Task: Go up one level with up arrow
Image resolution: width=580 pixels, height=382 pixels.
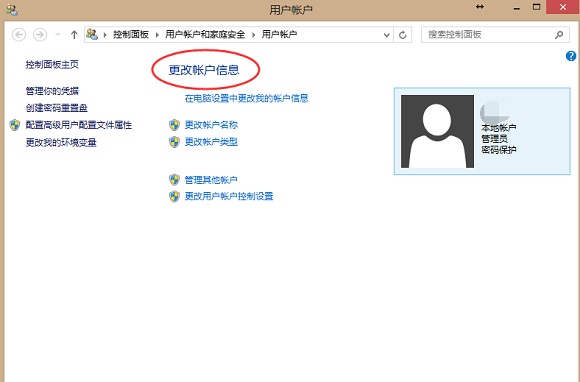Action: (x=74, y=35)
